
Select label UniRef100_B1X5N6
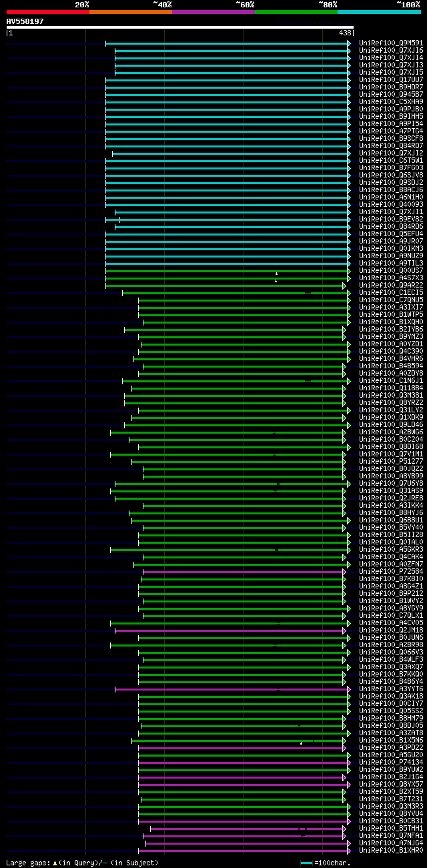391,741
